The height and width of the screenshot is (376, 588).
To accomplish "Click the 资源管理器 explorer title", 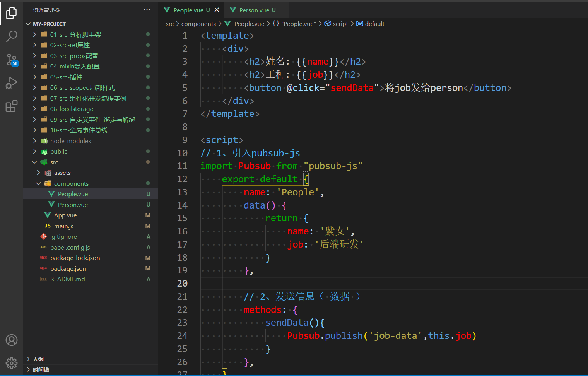I will [46, 10].
